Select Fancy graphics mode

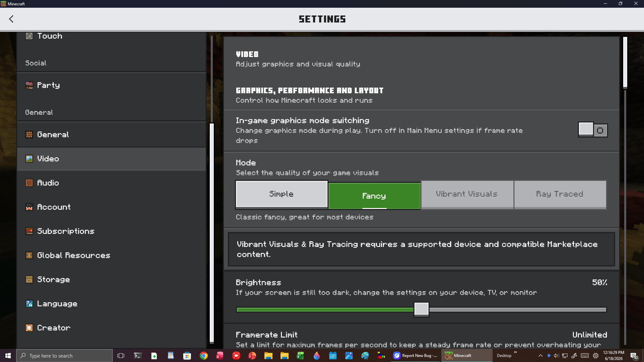click(374, 196)
